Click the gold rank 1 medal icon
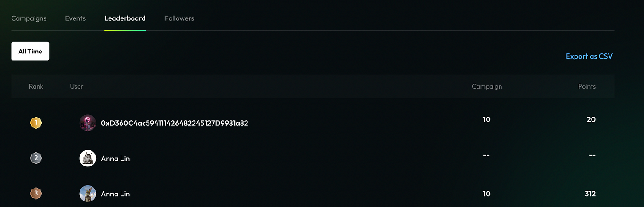This screenshot has height=207, width=644. [x=36, y=123]
